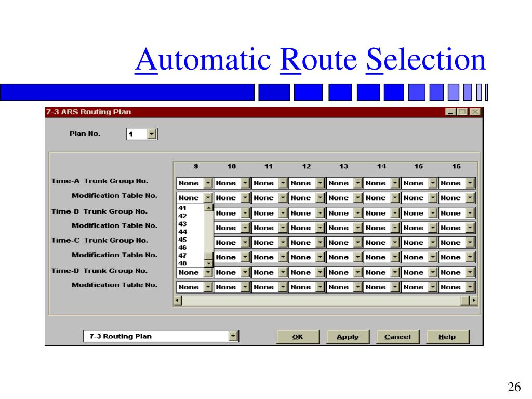The width and height of the screenshot is (532, 399).
Task: Click the horizontal scrollbar thumb at right
Action: coord(465,300)
